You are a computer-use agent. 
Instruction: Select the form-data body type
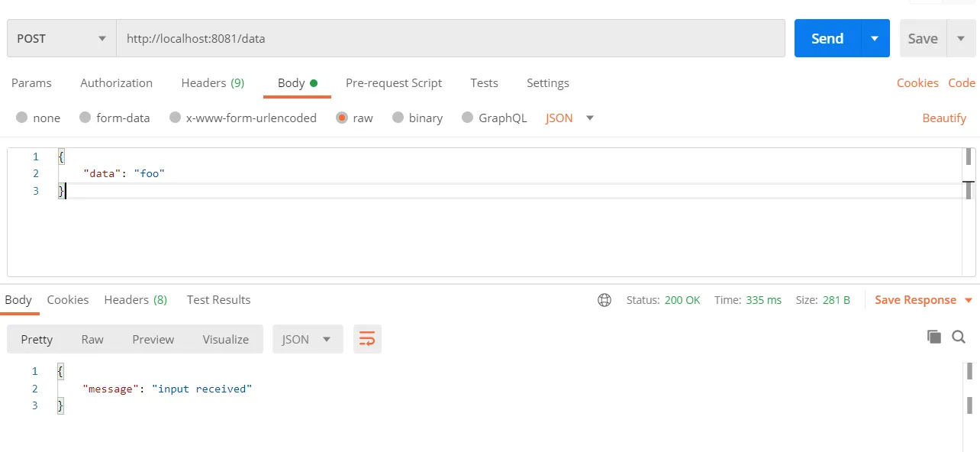tap(114, 118)
